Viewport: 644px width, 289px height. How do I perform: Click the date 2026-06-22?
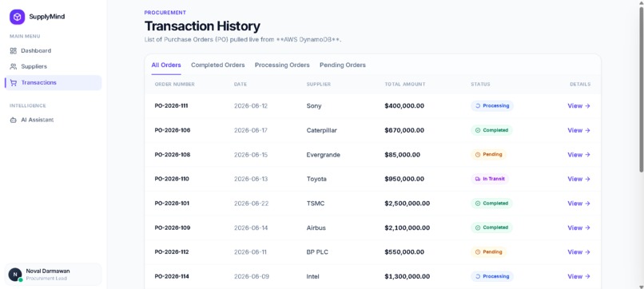pyautogui.click(x=252, y=204)
